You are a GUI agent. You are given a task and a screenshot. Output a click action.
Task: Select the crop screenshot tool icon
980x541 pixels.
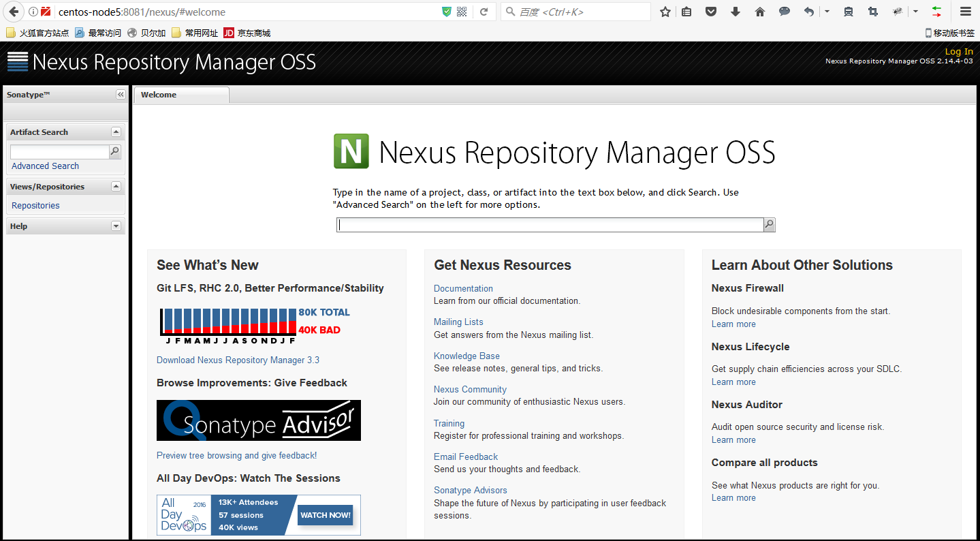click(x=873, y=12)
